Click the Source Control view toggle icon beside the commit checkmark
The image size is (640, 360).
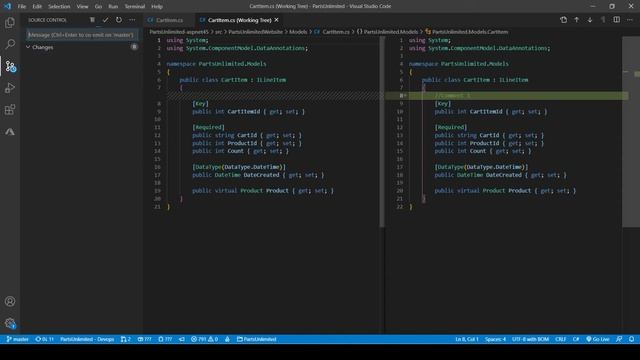[x=92, y=20]
